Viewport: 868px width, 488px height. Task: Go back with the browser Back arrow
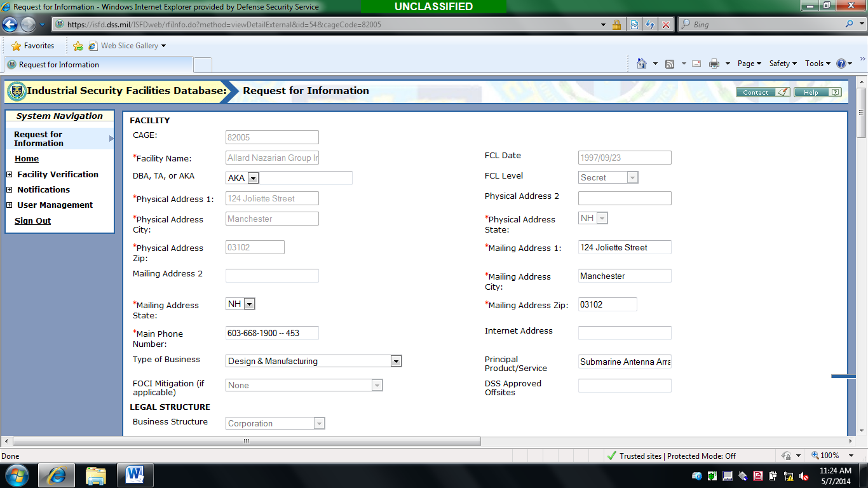10,25
